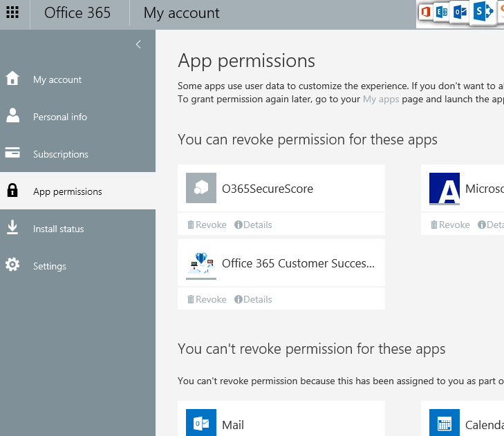This screenshot has width=504, height=436.
Task: Open Settings in sidebar
Action: [x=49, y=266]
